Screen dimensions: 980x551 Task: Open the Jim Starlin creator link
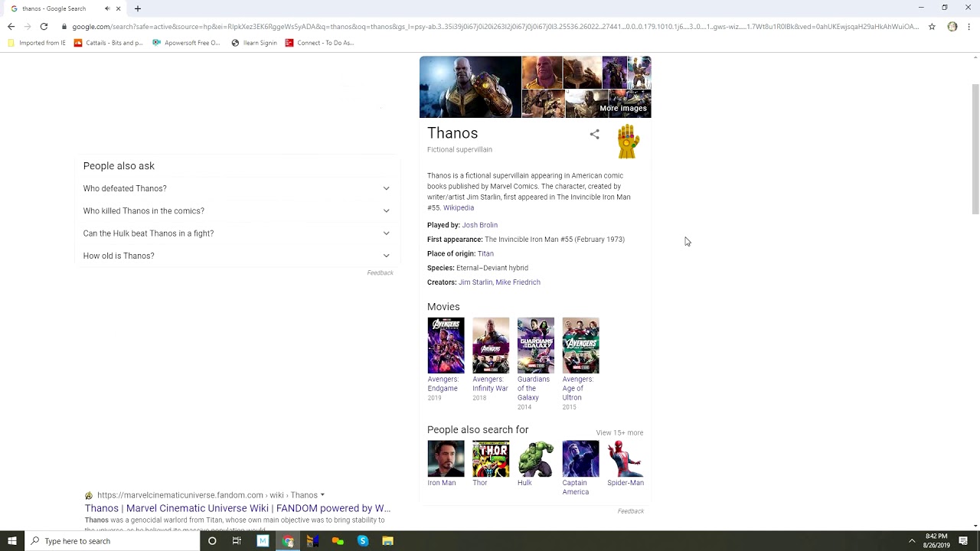coord(475,282)
